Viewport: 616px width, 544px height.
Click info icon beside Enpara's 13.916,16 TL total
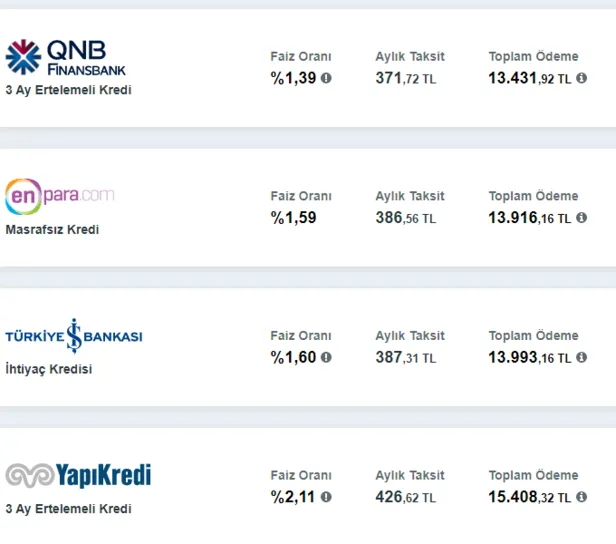[582, 218]
